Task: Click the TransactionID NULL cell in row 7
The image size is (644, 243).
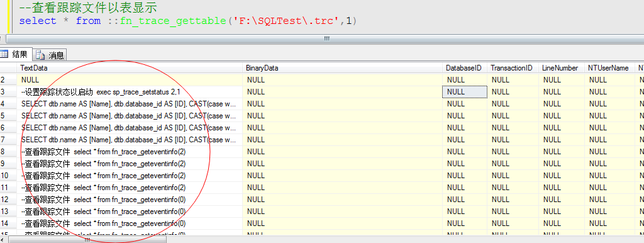Action: click(513, 140)
